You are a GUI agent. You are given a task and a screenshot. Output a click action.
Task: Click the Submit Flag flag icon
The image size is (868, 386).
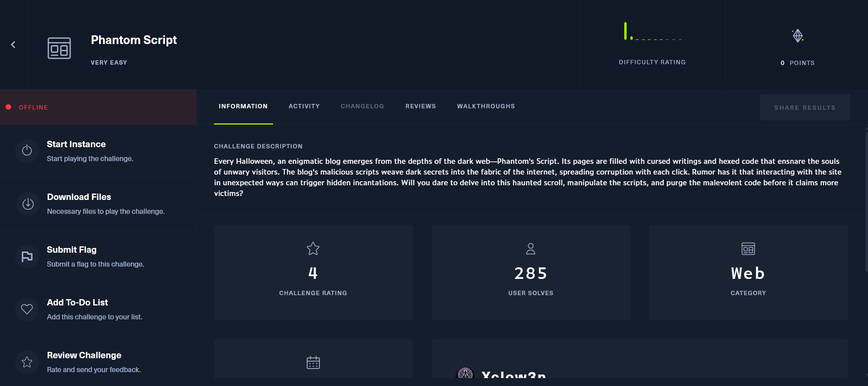pyautogui.click(x=27, y=257)
